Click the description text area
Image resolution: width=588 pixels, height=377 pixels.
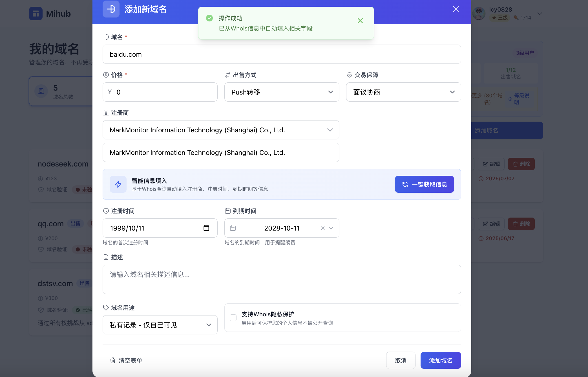pos(282,279)
